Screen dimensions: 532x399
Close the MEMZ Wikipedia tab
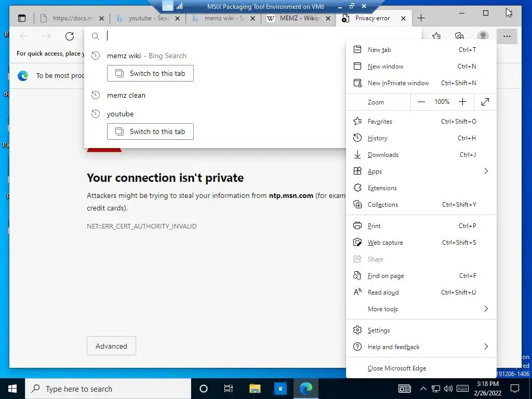click(x=328, y=18)
